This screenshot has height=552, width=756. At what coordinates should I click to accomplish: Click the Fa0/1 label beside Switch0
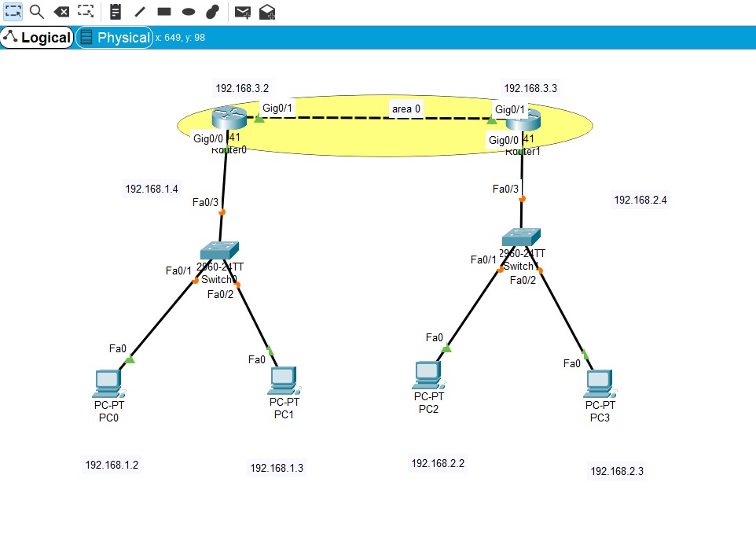click(x=178, y=270)
